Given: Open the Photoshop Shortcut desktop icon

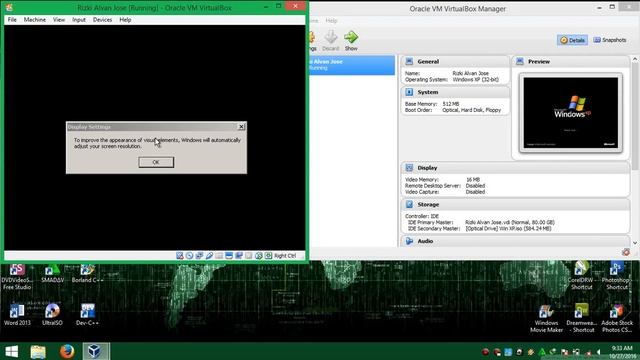Looking at the screenshot, I should [616, 276].
